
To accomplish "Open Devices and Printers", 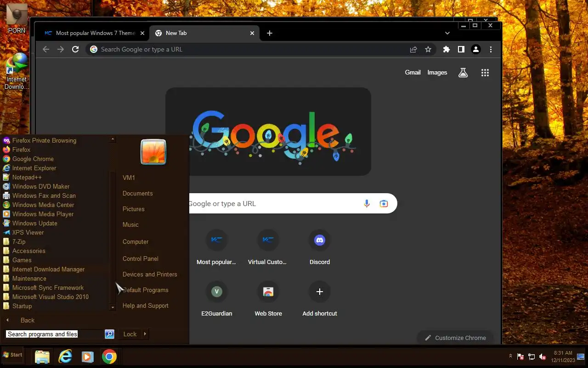I will point(150,274).
